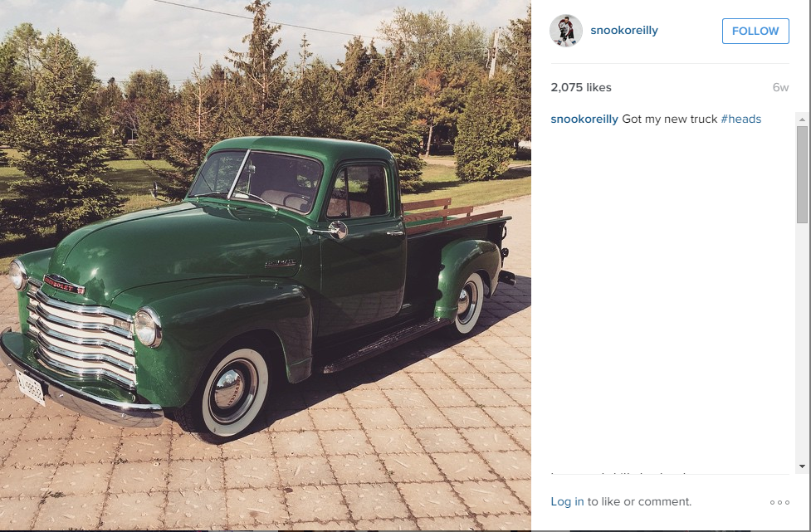
Task: Click the comments scrollbar thumb
Action: [x=802, y=174]
